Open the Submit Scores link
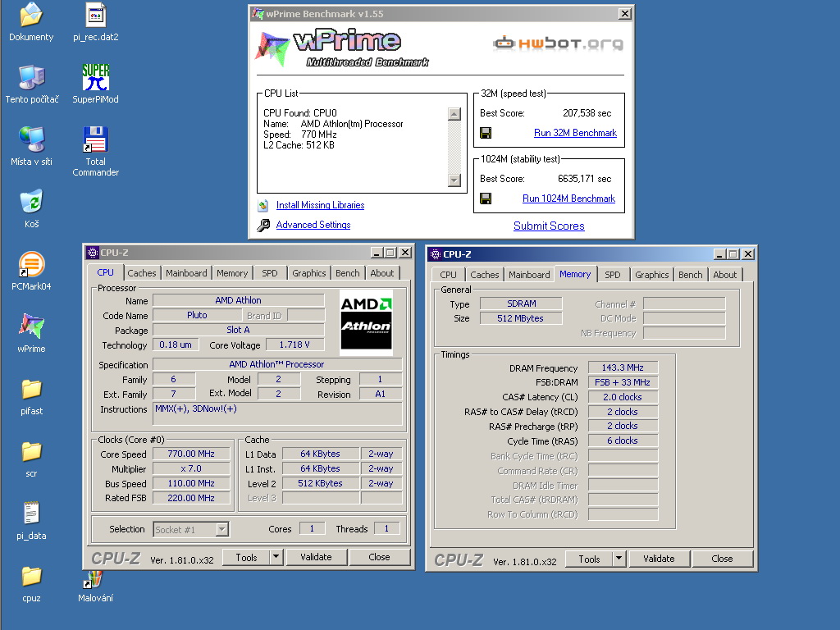This screenshot has height=630, width=840. 549,226
